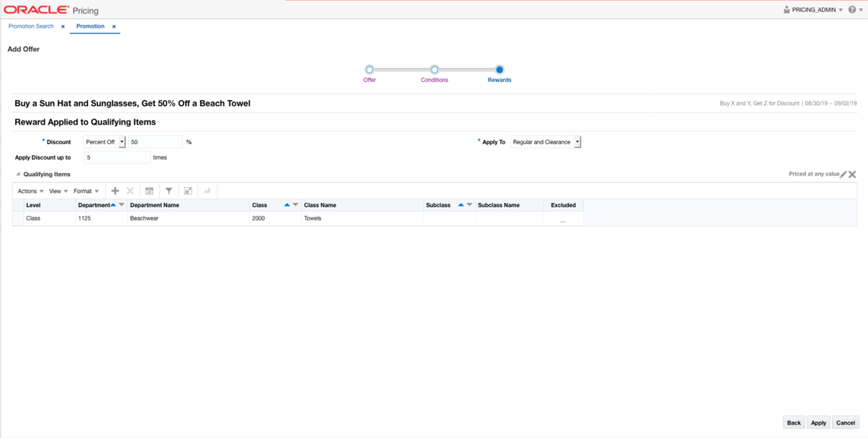Select the Offer train step
Screen dimensions: 868x438
pyautogui.click(x=370, y=69)
